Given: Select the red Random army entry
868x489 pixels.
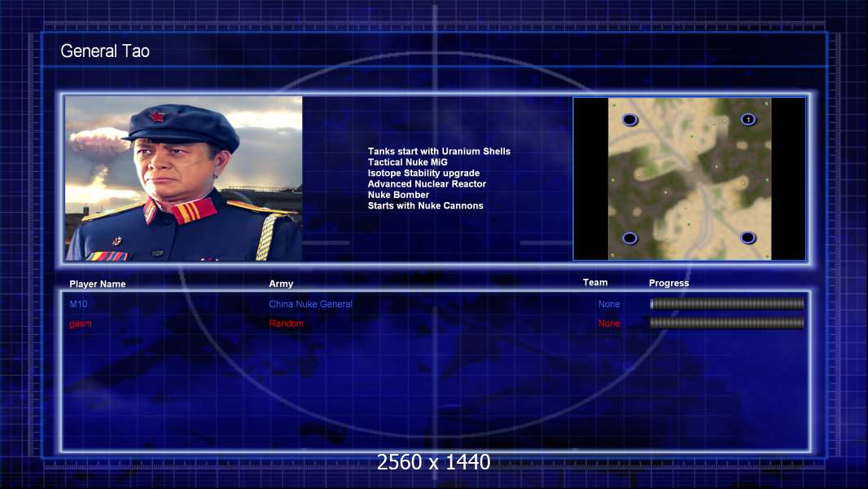Looking at the screenshot, I should click(x=286, y=324).
